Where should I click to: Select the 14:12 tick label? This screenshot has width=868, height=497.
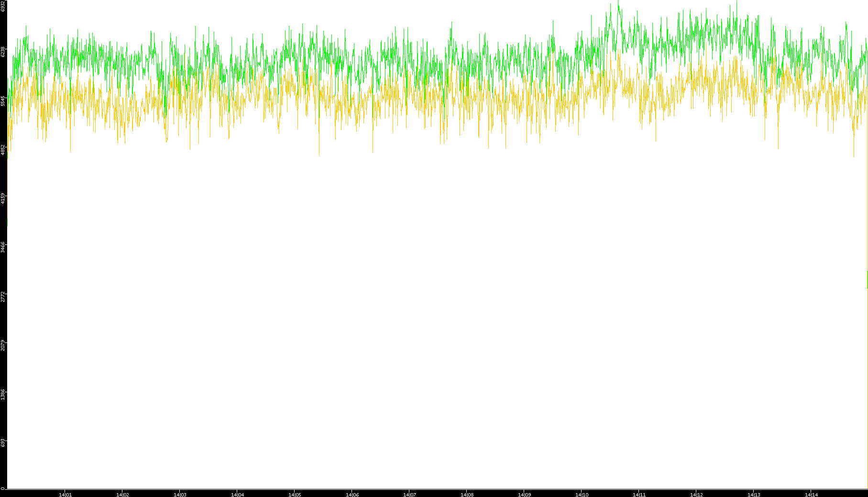[696, 495]
